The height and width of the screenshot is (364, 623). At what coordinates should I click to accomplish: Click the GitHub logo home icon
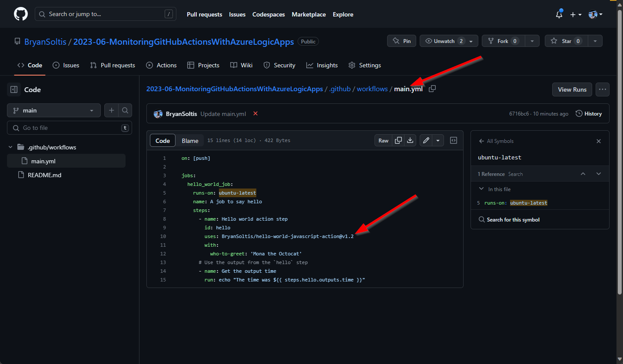(21, 14)
